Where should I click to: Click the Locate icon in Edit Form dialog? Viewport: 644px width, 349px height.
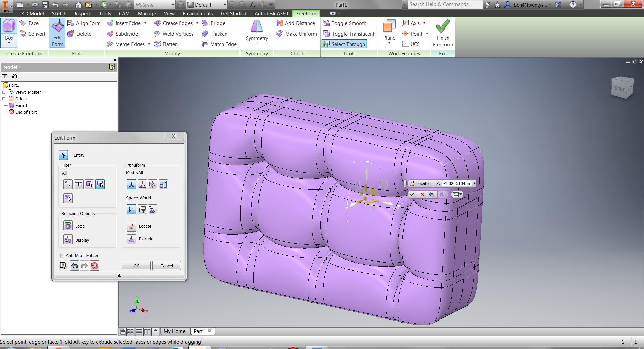[131, 226]
